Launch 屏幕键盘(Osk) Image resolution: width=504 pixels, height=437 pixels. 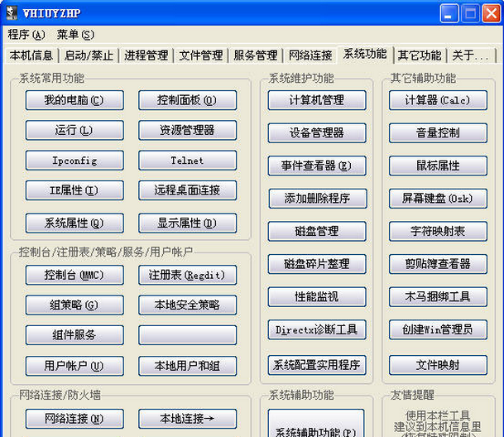[438, 199]
